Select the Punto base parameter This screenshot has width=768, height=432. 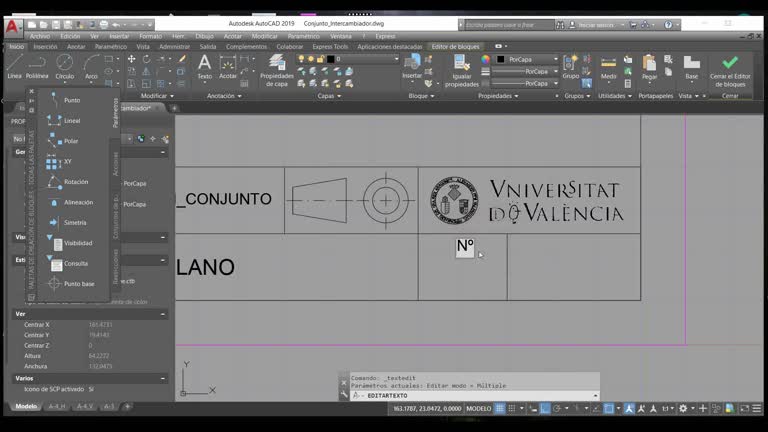click(x=71, y=284)
